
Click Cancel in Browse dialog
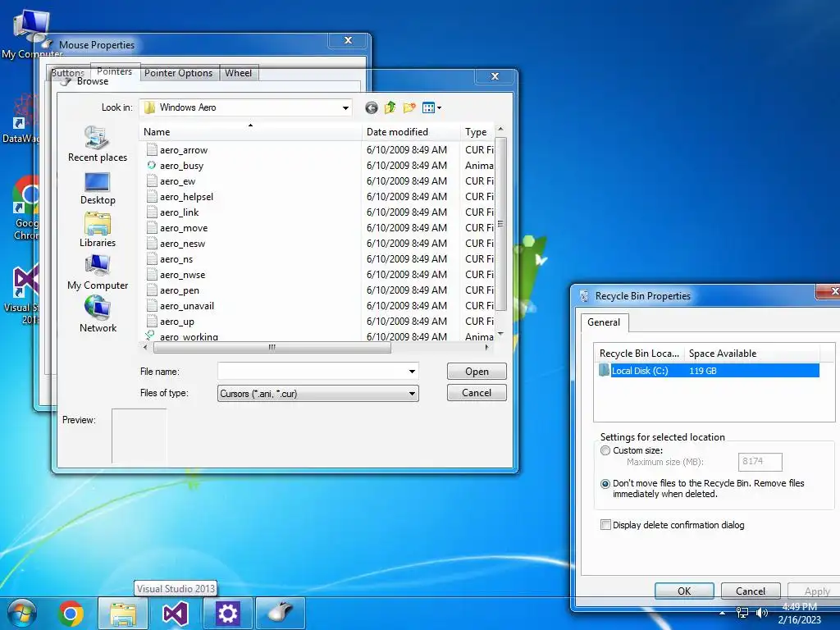[477, 393]
